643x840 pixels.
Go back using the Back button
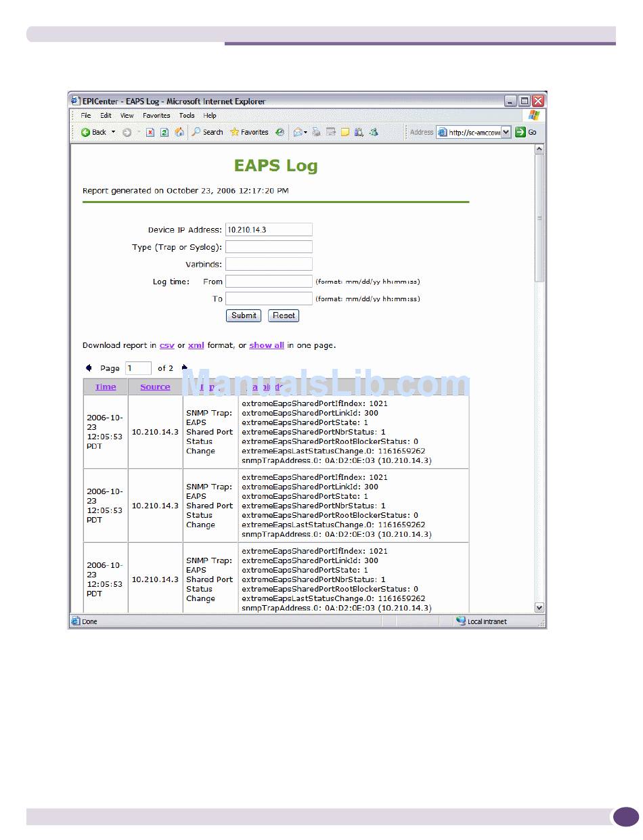tap(93, 133)
